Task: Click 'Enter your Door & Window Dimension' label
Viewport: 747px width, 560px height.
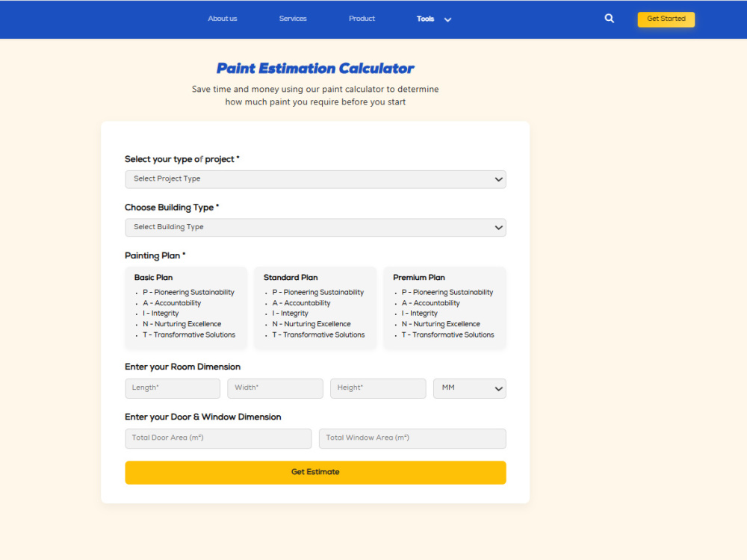Action: tap(203, 417)
